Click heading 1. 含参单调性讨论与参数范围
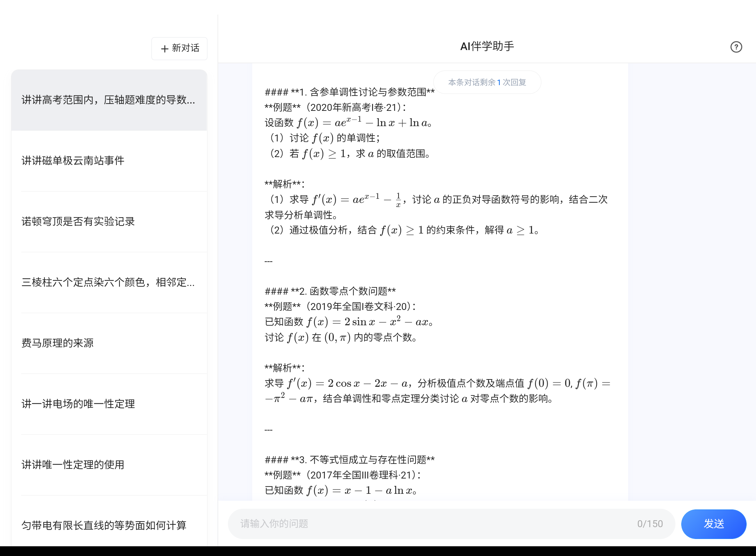 point(350,92)
